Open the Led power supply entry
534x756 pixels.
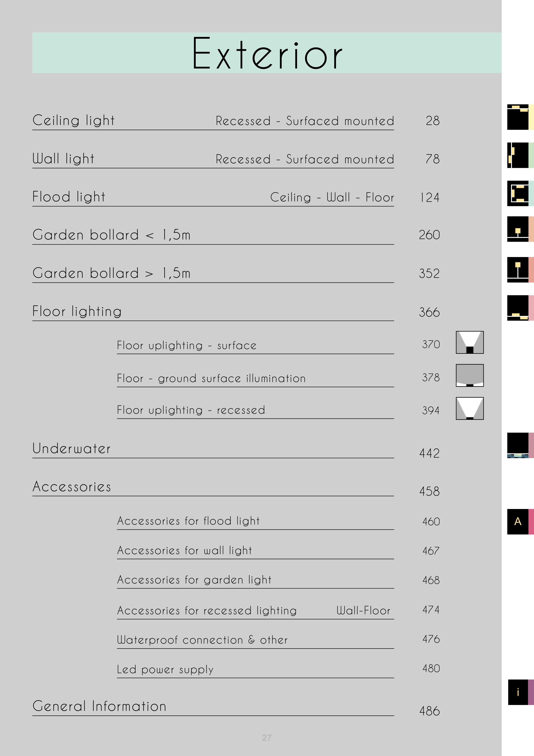point(165,669)
